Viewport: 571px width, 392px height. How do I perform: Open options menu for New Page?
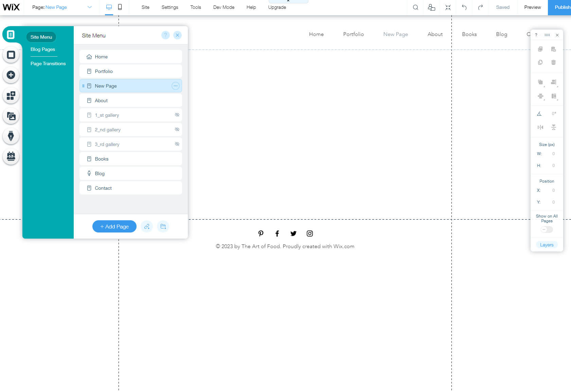tap(176, 86)
